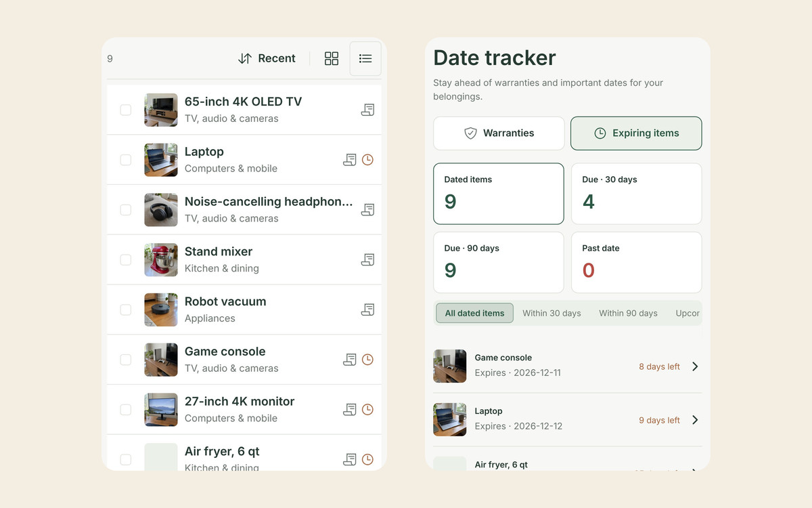Click the "9 days left" label
Screen dimensions: 812x508
tap(659, 420)
